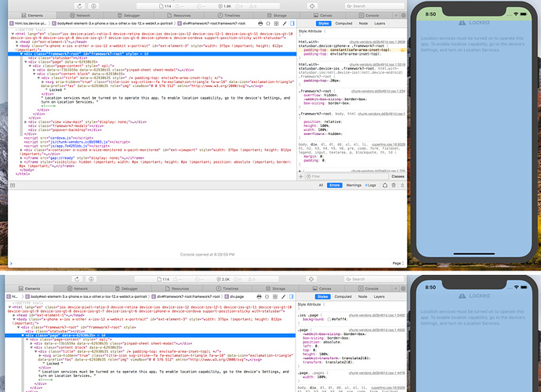Open the Timelines tab in upper inspector
The width and height of the screenshot is (541, 392).
[228, 15]
